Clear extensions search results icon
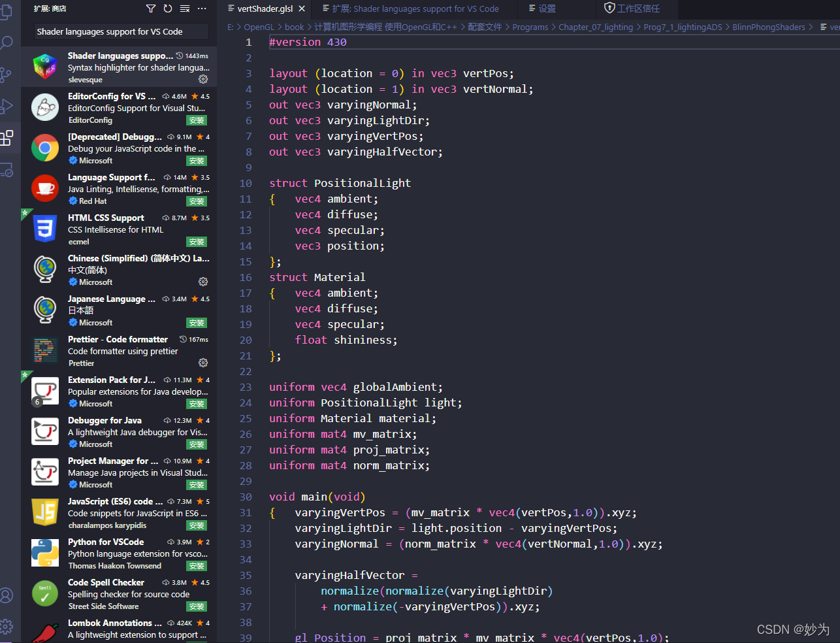This screenshot has height=643, width=840. tap(185, 8)
